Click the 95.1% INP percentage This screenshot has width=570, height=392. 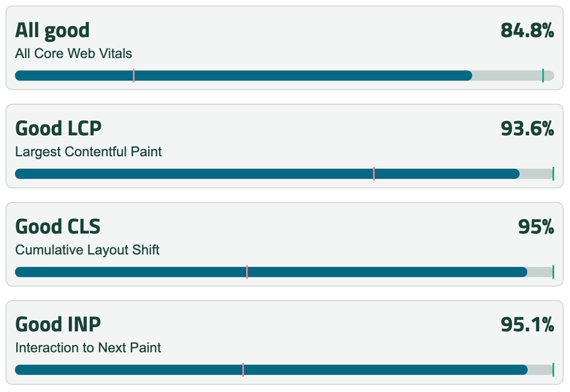(x=527, y=324)
